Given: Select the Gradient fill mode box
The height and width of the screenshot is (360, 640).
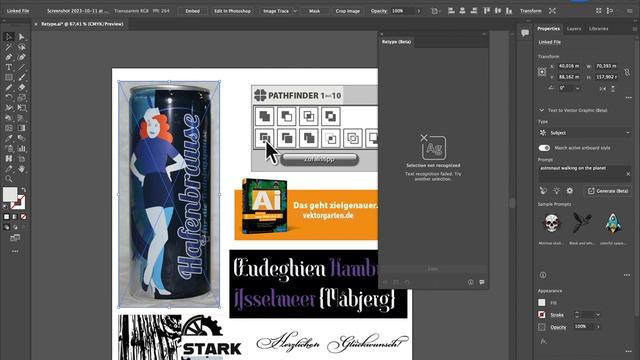Looking at the screenshot, I should coord(15,217).
